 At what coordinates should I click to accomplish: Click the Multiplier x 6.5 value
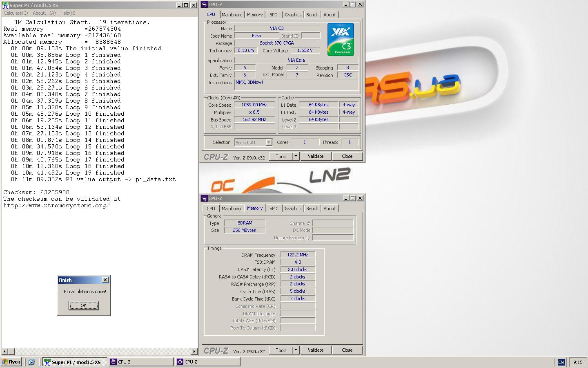(254, 112)
